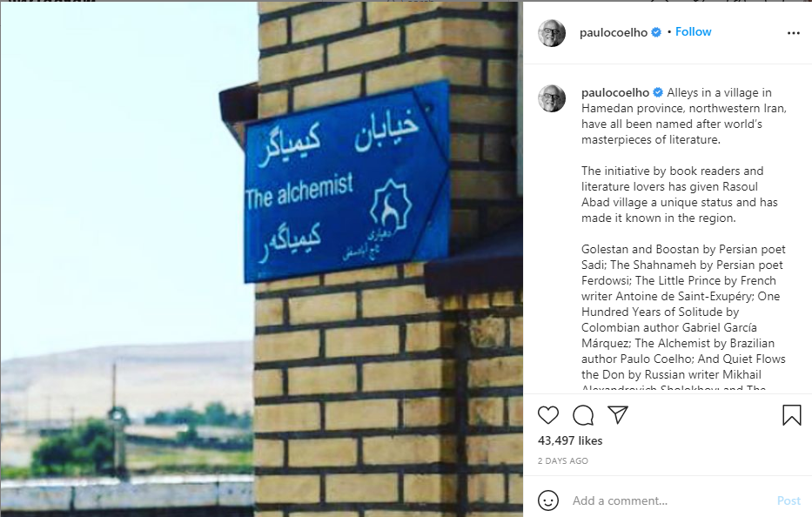Click the profile avatar beside caption
This screenshot has width=812, height=517.
coord(552,98)
